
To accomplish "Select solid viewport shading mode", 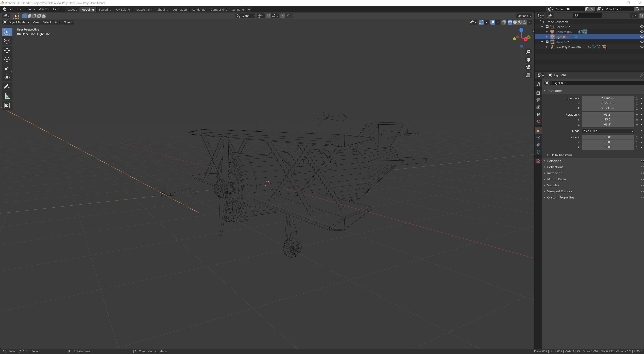I will pyautogui.click(x=515, y=22).
